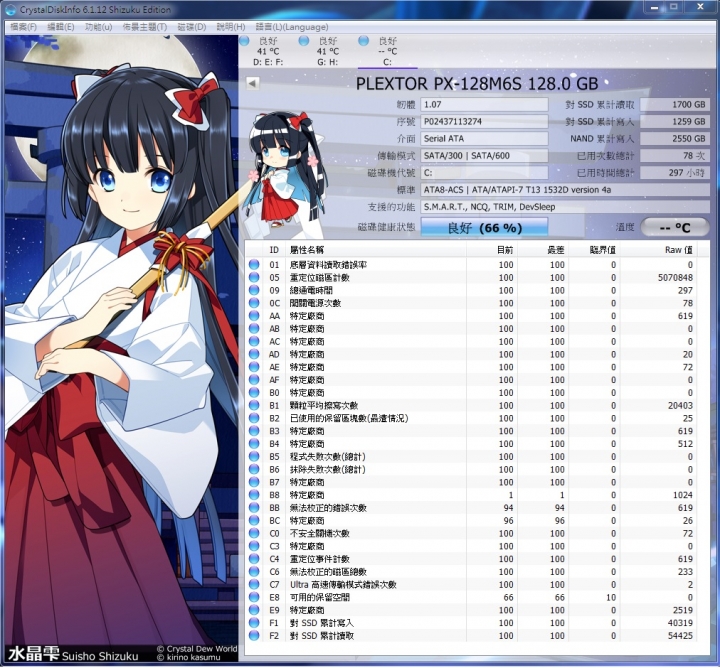The width and height of the screenshot is (720, 668).
Task: Select the 無法校正的錯誤次數 row
Action: click(x=471, y=508)
